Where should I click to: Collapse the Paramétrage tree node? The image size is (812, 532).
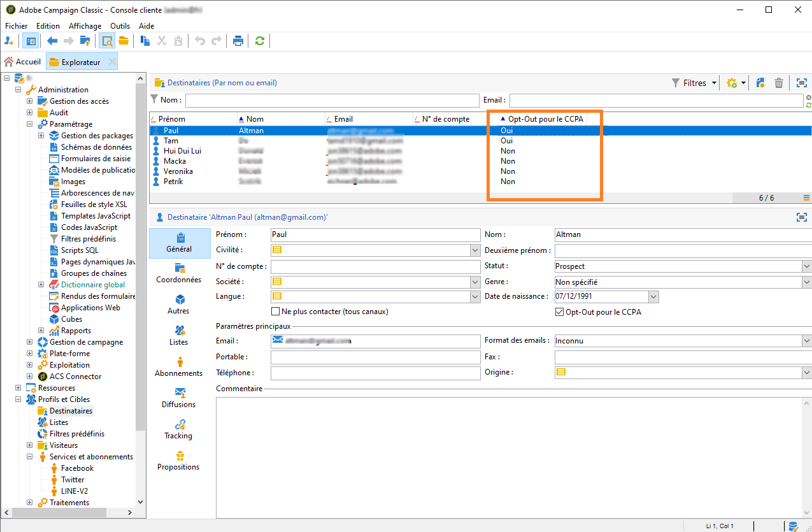coord(30,124)
